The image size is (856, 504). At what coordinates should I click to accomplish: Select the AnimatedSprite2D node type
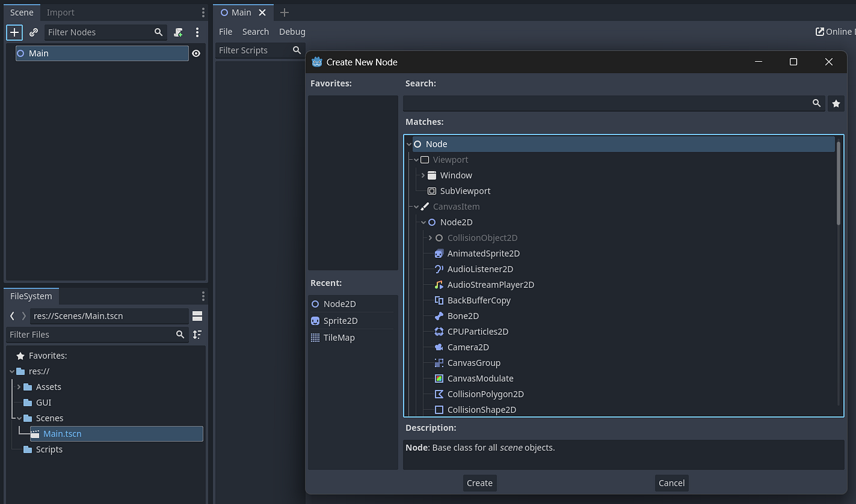[483, 254]
